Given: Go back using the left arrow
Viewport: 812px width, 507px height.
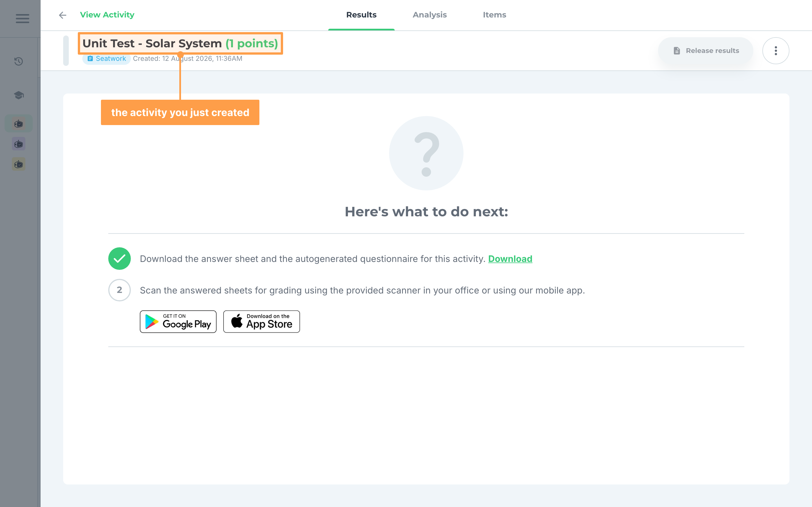Looking at the screenshot, I should coord(62,15).
